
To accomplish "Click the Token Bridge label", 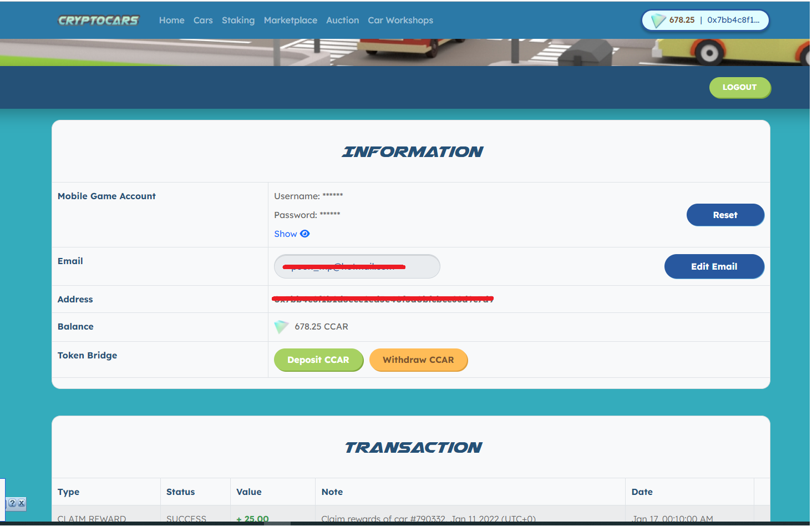I will (87, 356).
